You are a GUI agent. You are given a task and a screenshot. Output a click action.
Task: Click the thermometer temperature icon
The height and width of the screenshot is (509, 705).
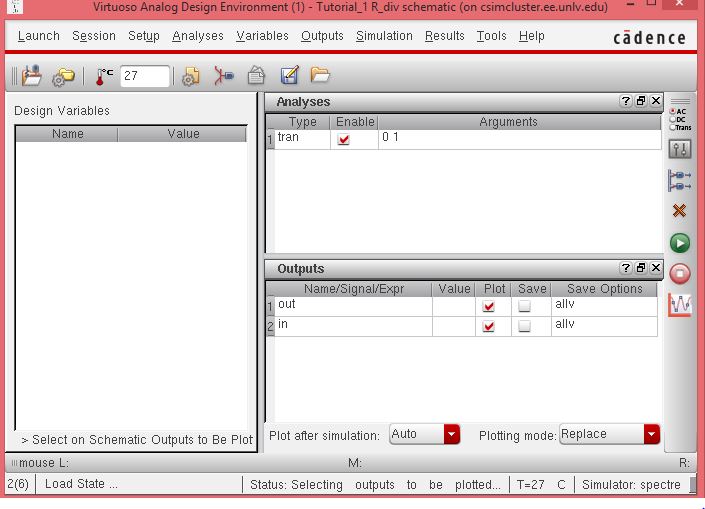click(104, 75)
